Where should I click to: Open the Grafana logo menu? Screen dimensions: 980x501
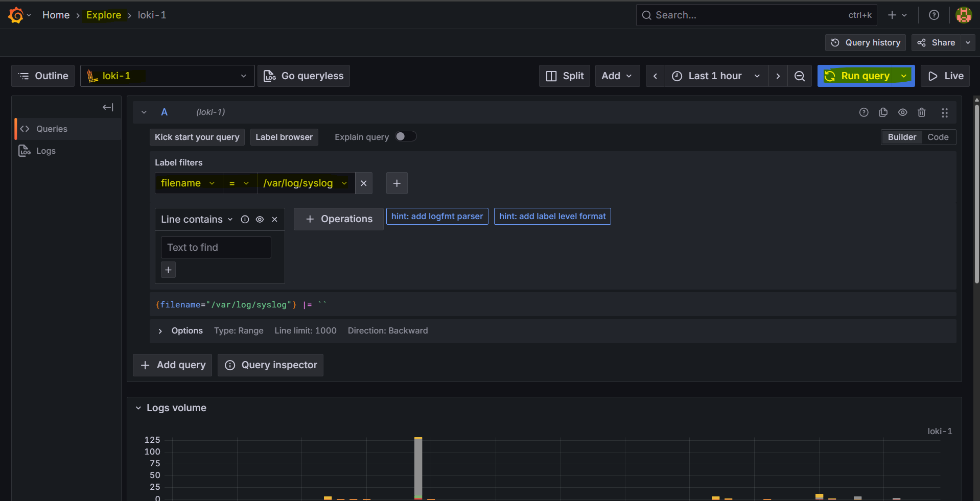pyautogui.click(x=16, y=15)
